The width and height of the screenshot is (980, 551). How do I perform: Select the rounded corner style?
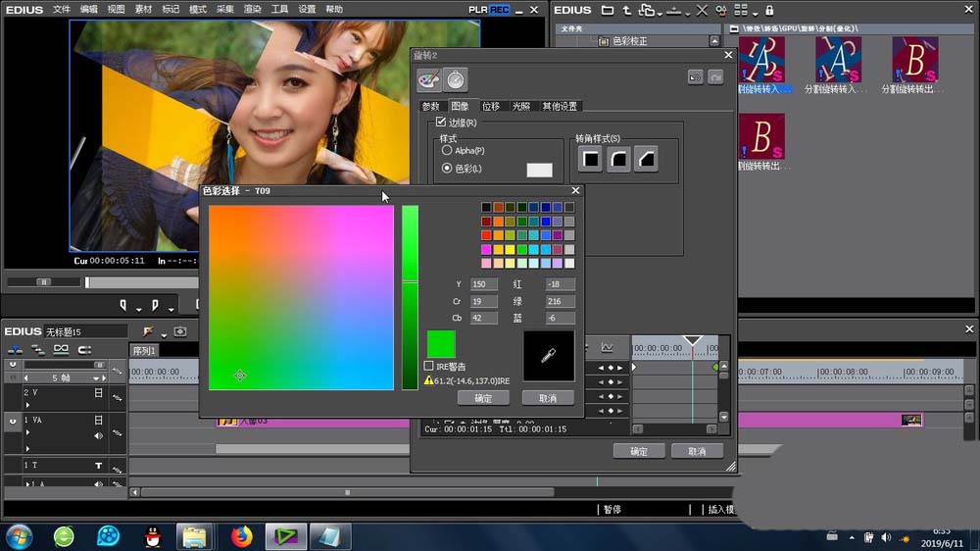pyautogui.click(x=618, y=159)
